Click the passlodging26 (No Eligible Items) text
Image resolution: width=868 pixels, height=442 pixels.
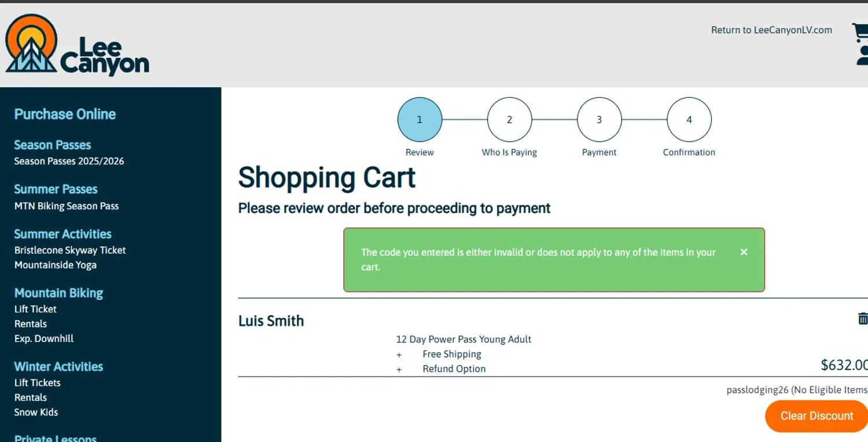coord(797,390)
